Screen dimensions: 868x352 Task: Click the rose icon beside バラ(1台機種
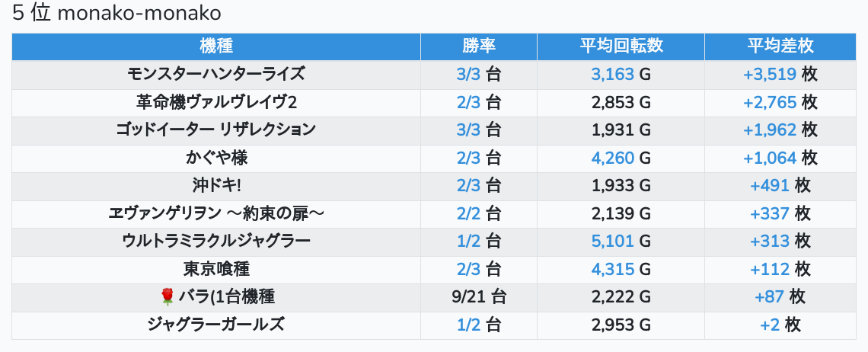coord(168,297)
